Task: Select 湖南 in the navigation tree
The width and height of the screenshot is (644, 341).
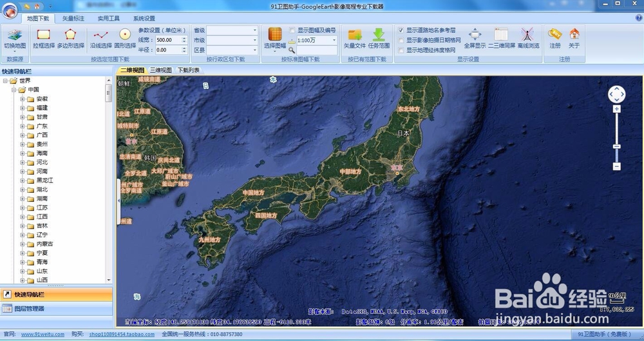Action: pos(42,199)
